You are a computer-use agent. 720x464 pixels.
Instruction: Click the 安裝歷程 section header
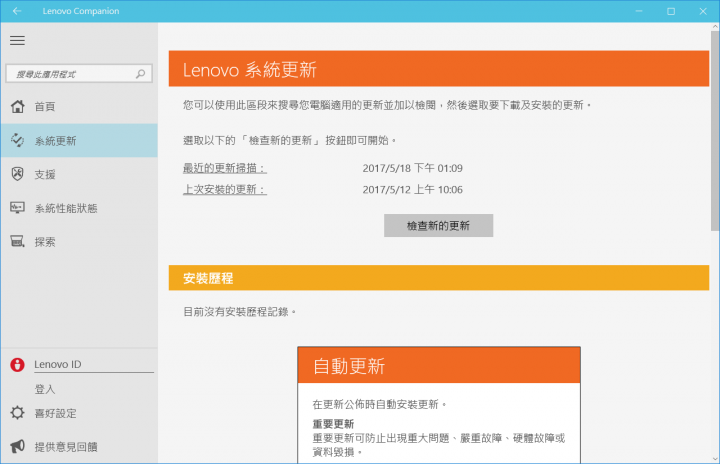(x=439, y=277)
